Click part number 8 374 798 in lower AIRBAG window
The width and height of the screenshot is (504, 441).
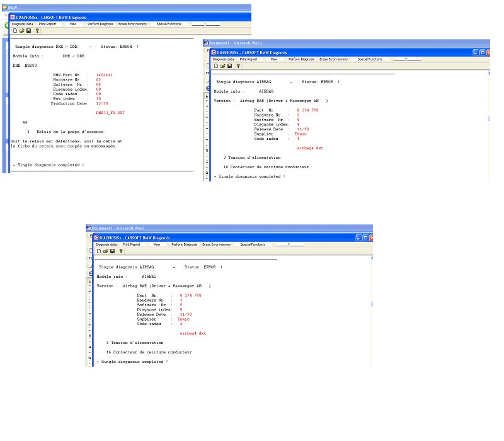click(191, 295)
